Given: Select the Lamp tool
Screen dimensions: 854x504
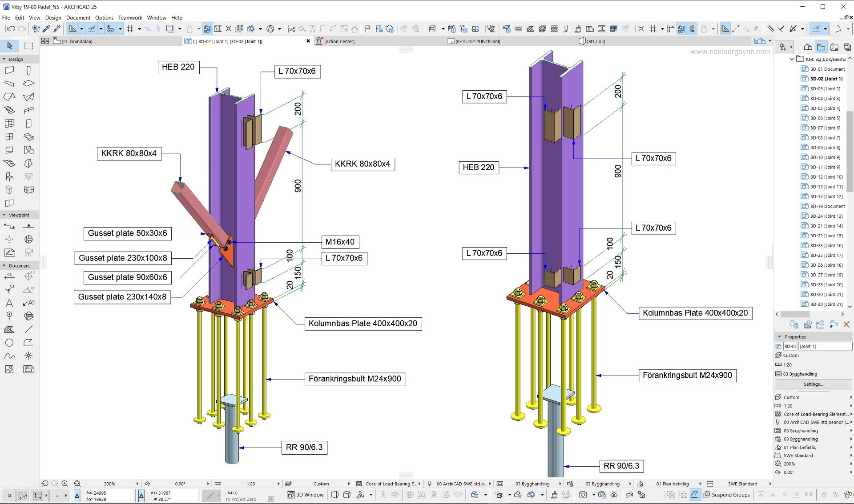Looking at the screenshot, I should coord(28,177).
